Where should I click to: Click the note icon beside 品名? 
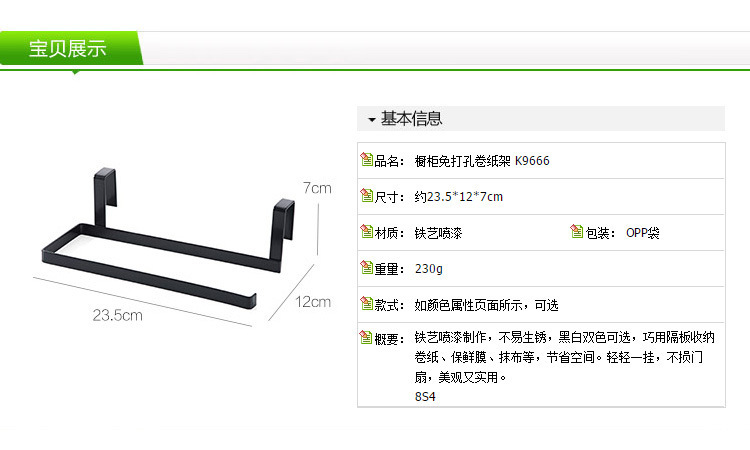point(366,159)
